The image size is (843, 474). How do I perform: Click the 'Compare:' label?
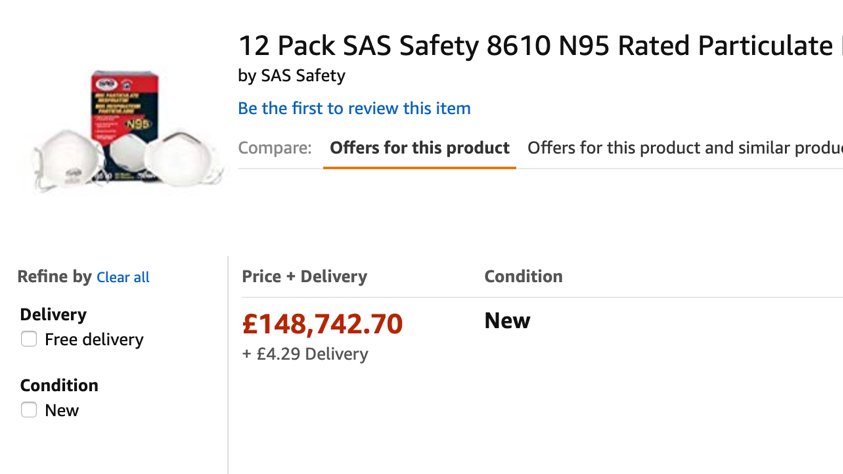(275, 148)
